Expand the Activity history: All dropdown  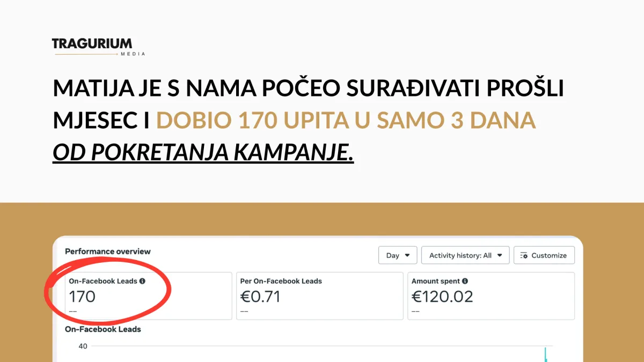click(x=465, y=255)
